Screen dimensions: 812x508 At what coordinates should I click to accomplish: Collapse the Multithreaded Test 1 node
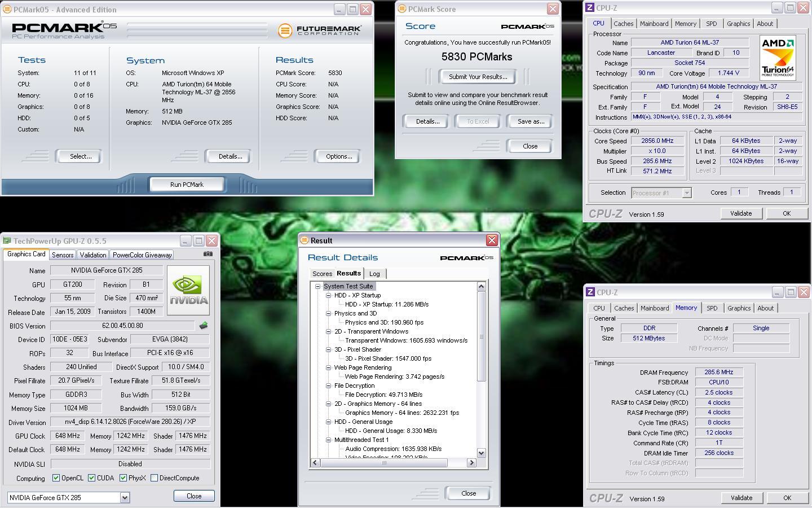pos(328,440)
